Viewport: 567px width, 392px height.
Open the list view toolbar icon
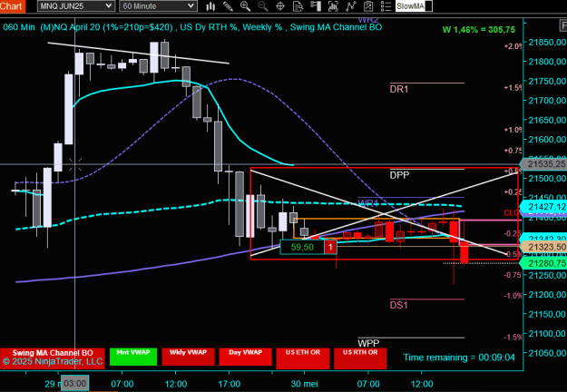click(x=386, y=6)
